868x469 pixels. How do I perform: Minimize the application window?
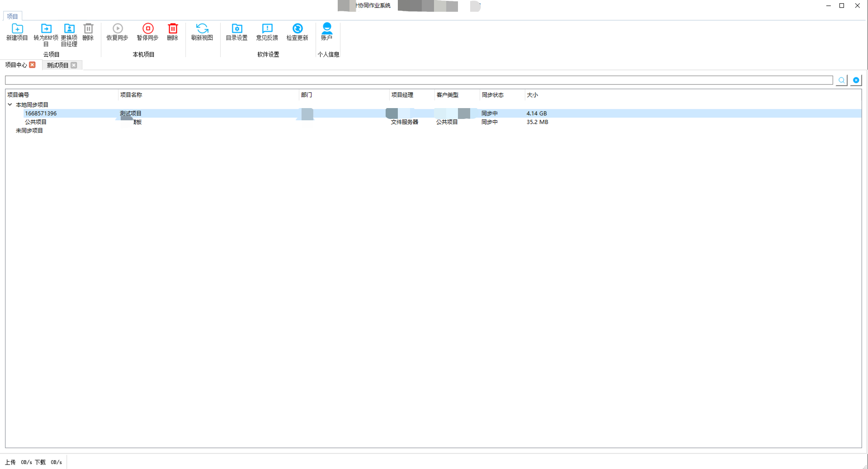pyautogui.click(x=828, y=5)
